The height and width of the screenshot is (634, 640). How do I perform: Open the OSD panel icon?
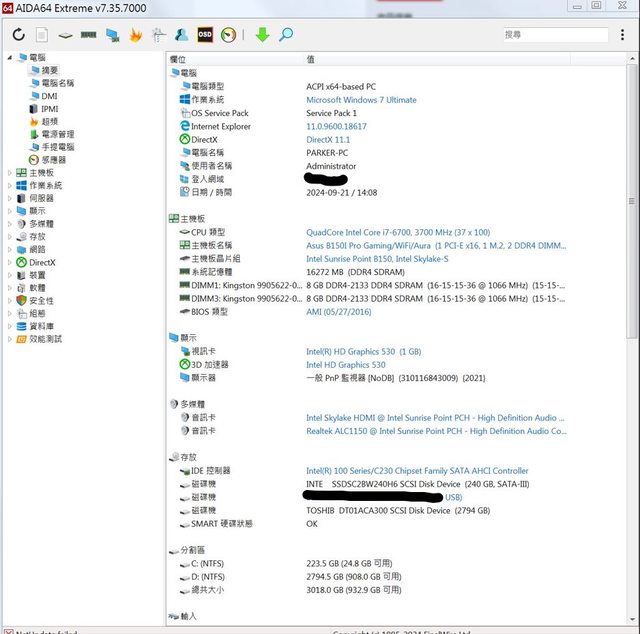click(x=205, y=35)
